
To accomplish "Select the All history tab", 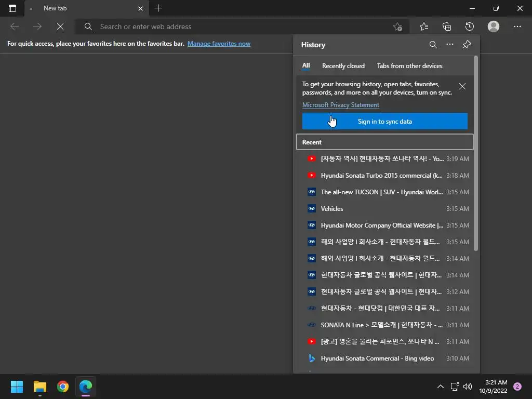I will pyautogui.click(x=306, y=65).
